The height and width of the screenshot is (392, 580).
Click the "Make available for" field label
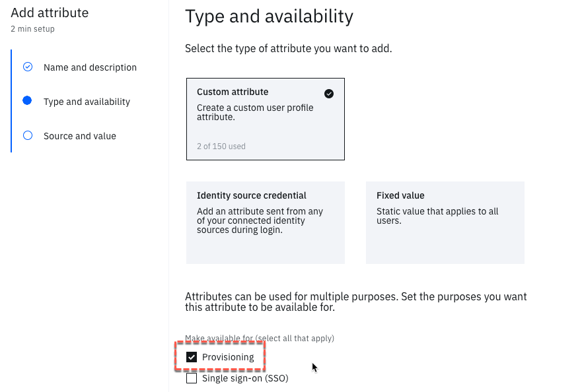[x=259, y=339]
